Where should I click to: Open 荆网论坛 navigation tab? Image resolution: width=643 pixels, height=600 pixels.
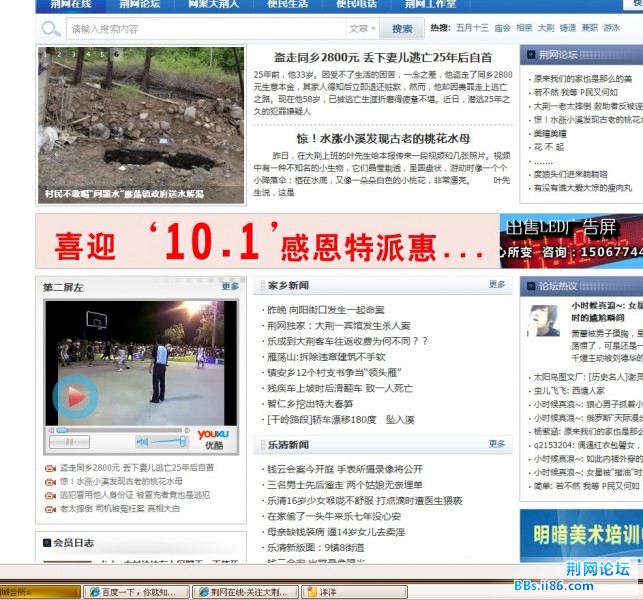[140, 4]
